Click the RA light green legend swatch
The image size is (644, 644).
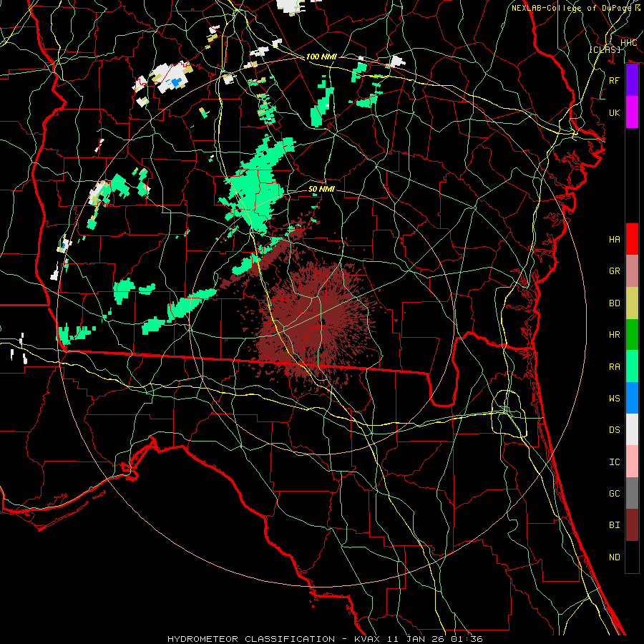pyautogui.click(x=632, y=366)
